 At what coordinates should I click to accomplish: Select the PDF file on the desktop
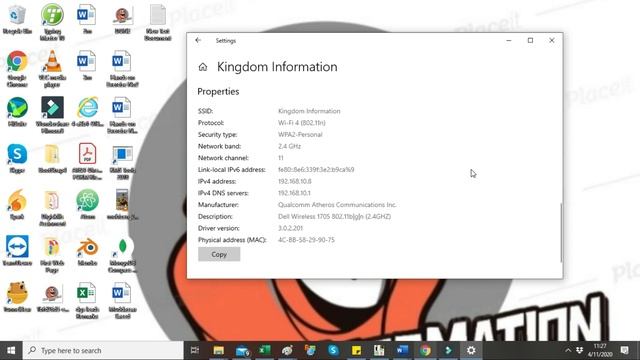click(87, 162)
